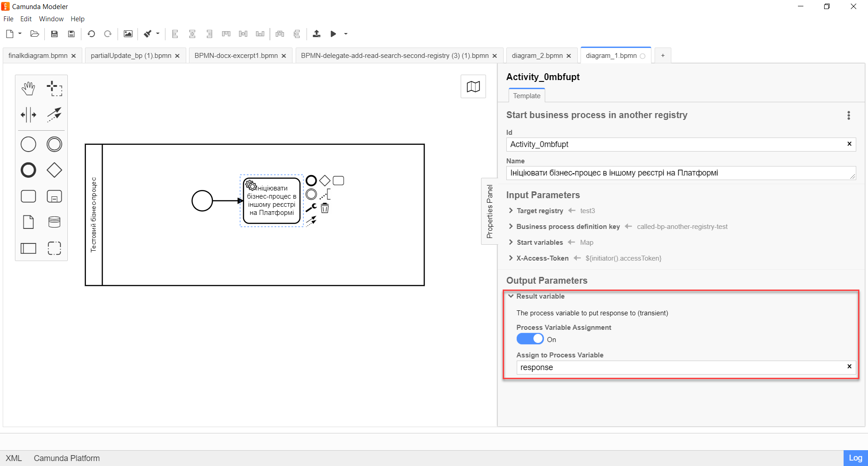The image size is (868, 466).
Task: Align elements right toolbar icon
Action: (x=209, y=34)
